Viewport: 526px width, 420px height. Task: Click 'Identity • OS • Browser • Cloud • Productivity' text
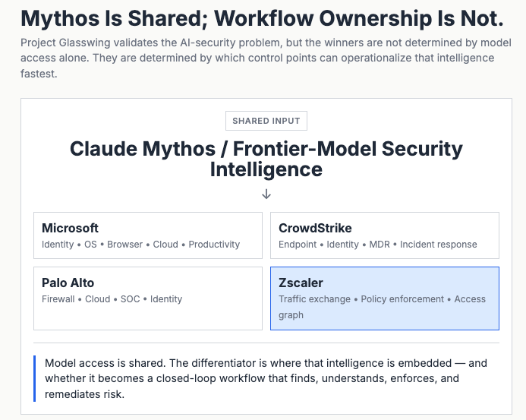tap(141, 245)
